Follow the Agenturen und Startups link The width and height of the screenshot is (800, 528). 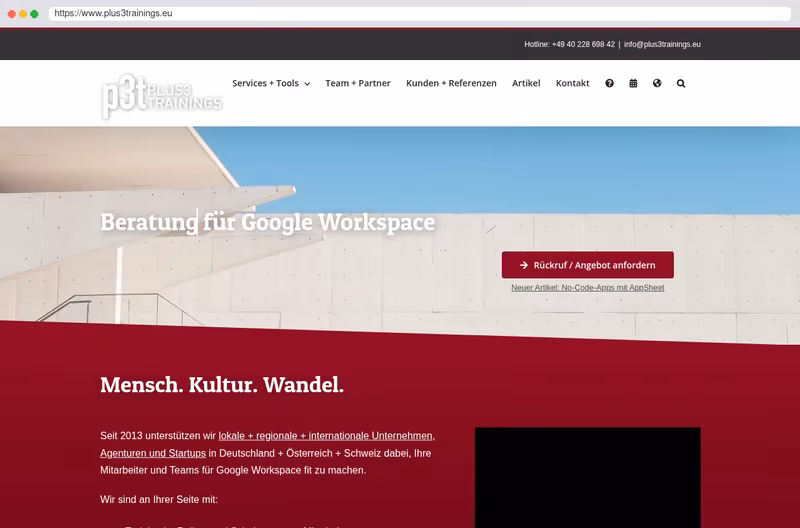pos(153,453)
